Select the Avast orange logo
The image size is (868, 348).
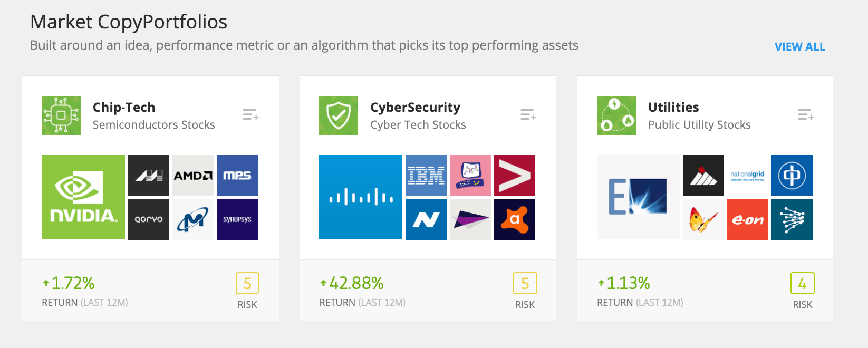pyautogui.click(x=514, y=220)
